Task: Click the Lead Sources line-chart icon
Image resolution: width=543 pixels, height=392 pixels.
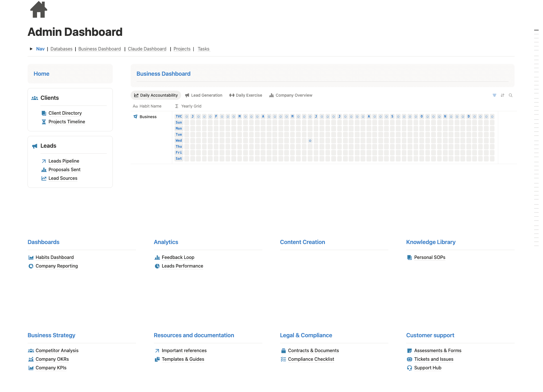Action: point(44,178)
